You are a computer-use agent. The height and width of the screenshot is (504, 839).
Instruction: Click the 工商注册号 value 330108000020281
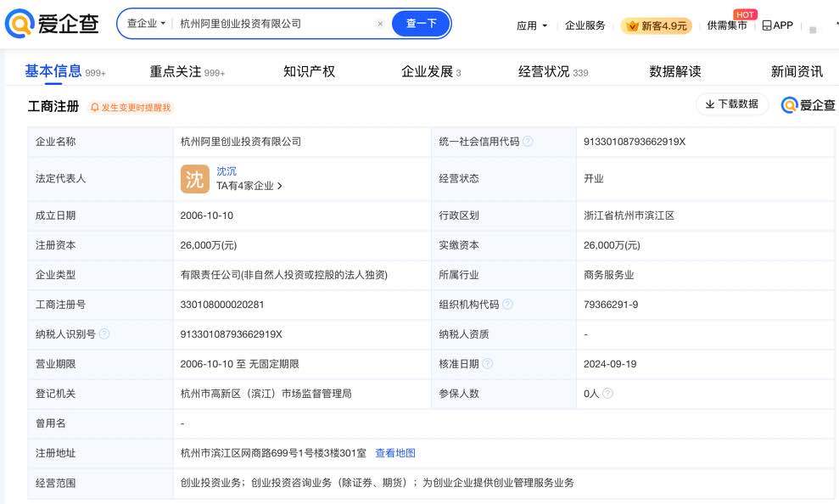point(222,305)
